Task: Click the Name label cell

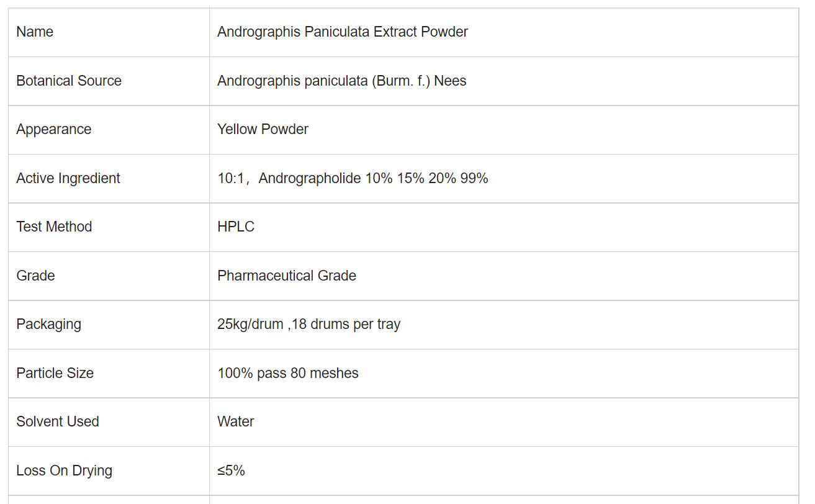Action: [109, 32]
